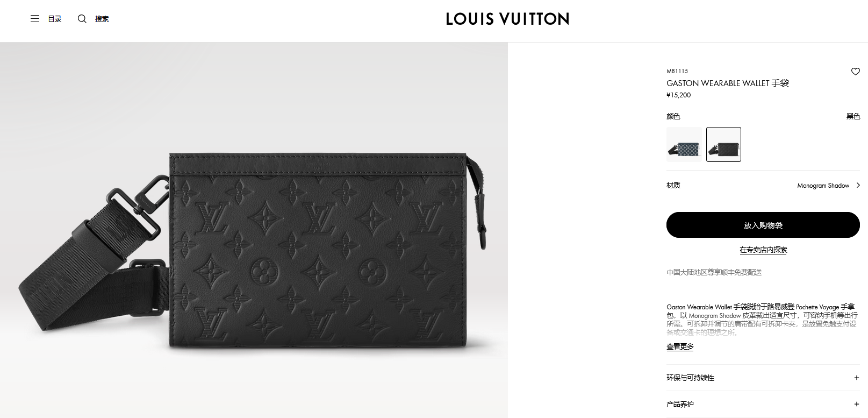The image size is (868, 418).
Task: Click the plus icon beside 产品养护
Action: point(857,404)
